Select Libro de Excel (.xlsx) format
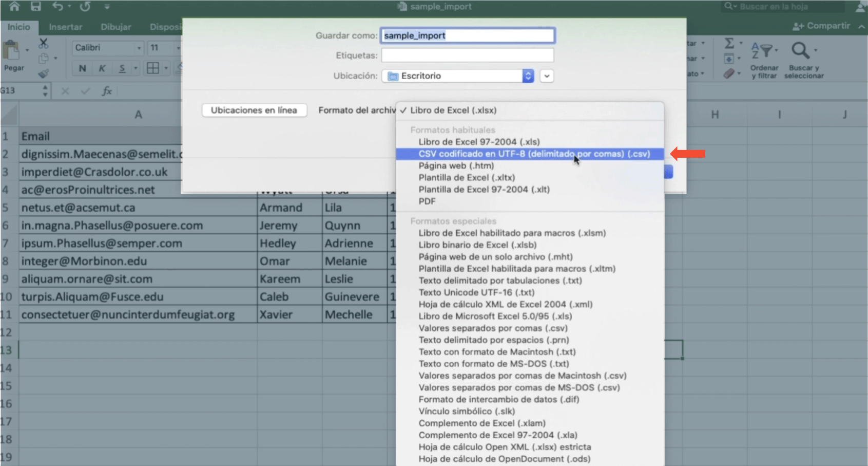The image size is (868, 466). click(530, 110)
